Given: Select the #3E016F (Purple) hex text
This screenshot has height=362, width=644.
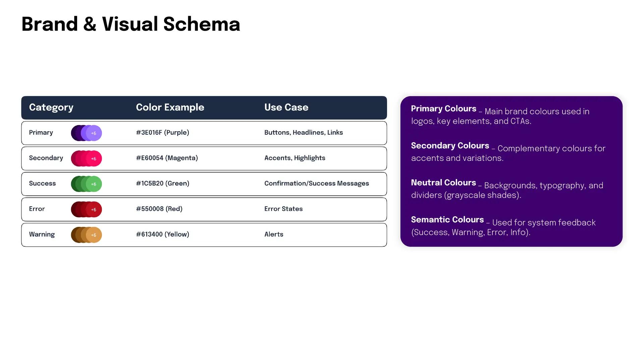Looking at the screenshot, I should (163, 133).
